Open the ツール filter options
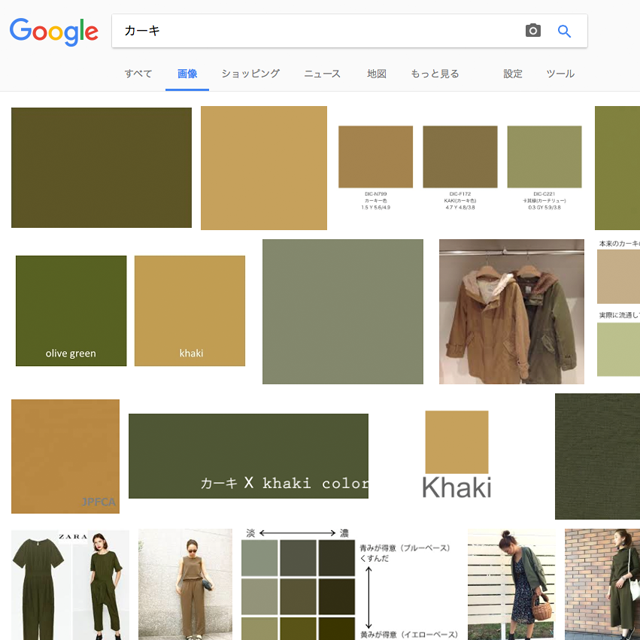 click(560, 74)
